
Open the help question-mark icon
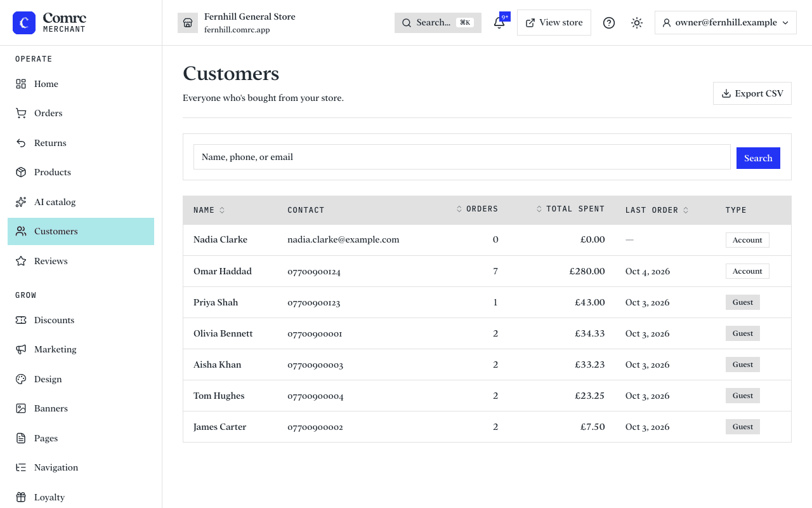tap(609, 23)
